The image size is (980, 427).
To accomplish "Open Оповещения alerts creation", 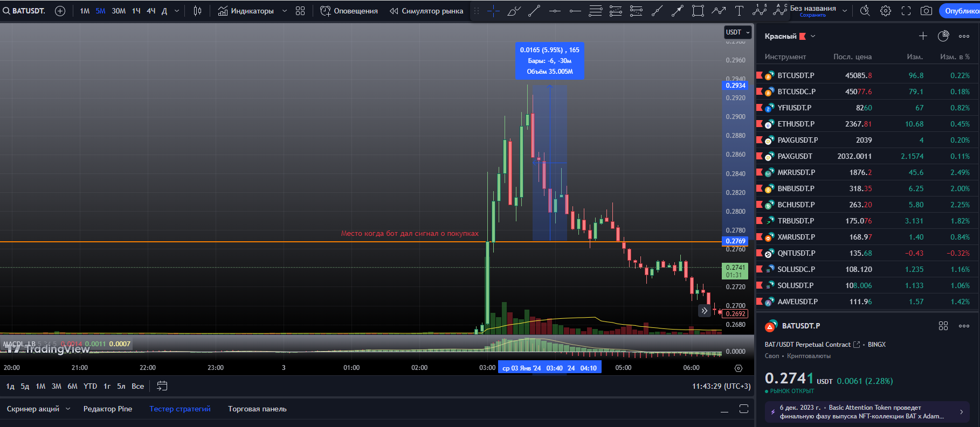I will pos(349,11).
